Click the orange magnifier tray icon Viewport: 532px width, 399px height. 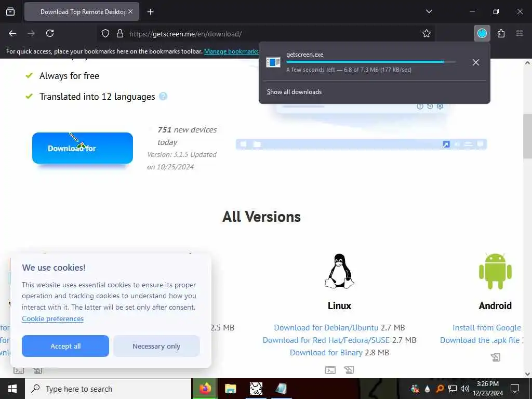[x=440, y=389]
